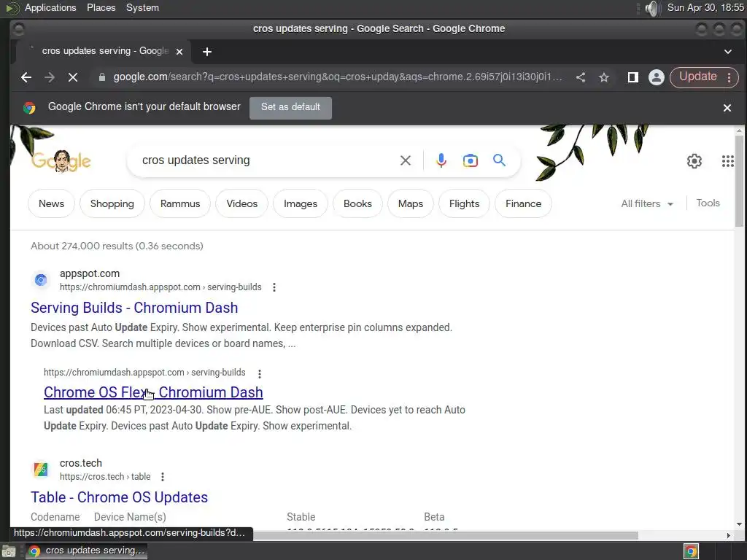Open Serving Builds - Chromium Dash link
The width and height of the screenshot is (747, 560).
tap(134, 308)
